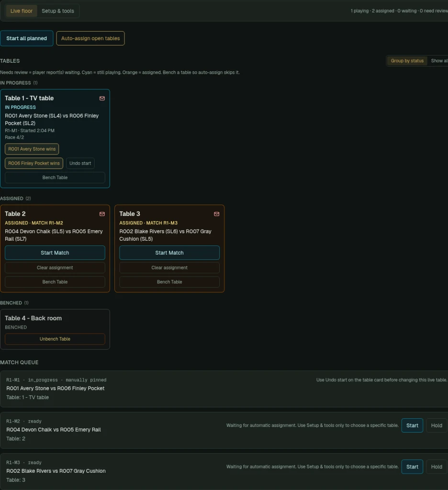The image size is (448, 490).
Task: Click Undo start on Table 1
Action: (80, 163)
